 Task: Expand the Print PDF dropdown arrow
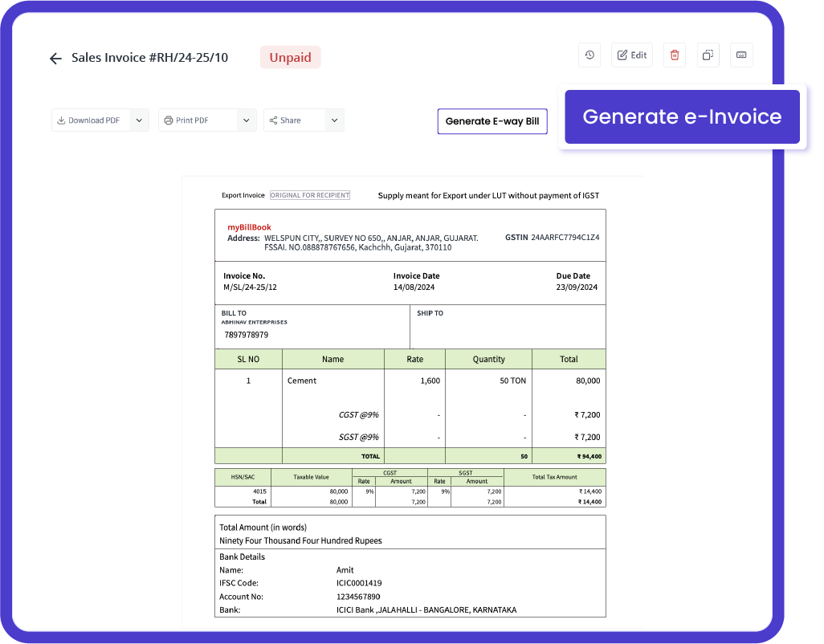(x=247, y=120)
